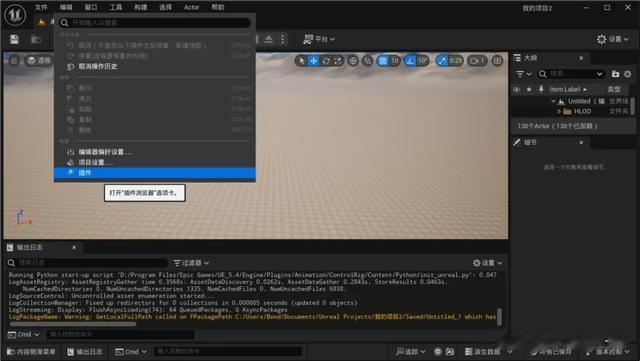Viewport: 640px width, 361px height.
Task: Open the 内容侧滑菜单 content drawer button
Action: [31, 352]
